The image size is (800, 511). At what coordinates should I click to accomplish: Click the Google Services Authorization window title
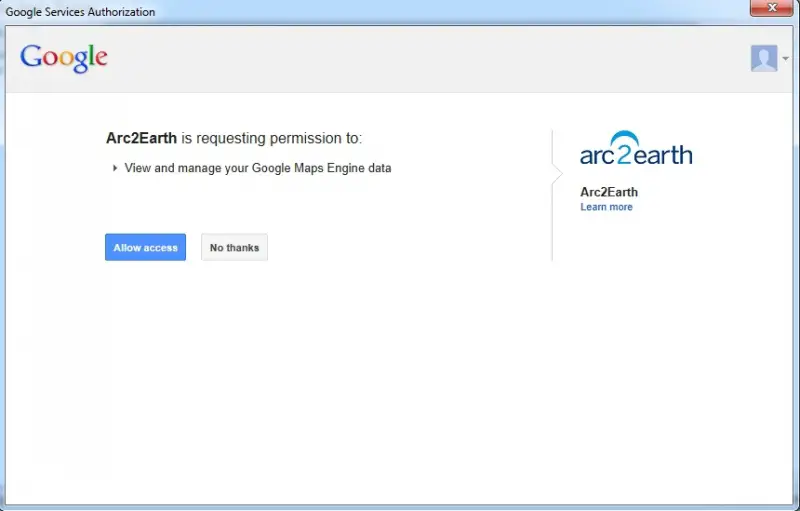tap(80, 12)
